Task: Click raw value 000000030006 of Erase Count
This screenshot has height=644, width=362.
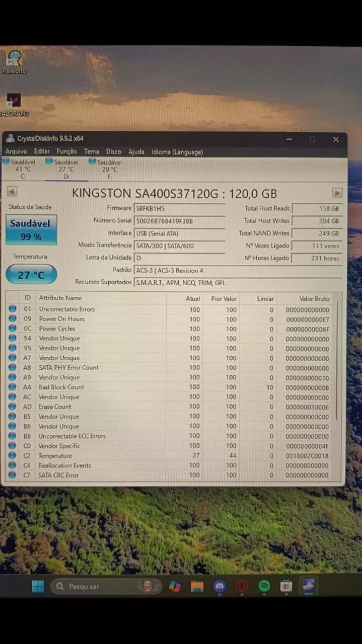Action: pos(307,407)
